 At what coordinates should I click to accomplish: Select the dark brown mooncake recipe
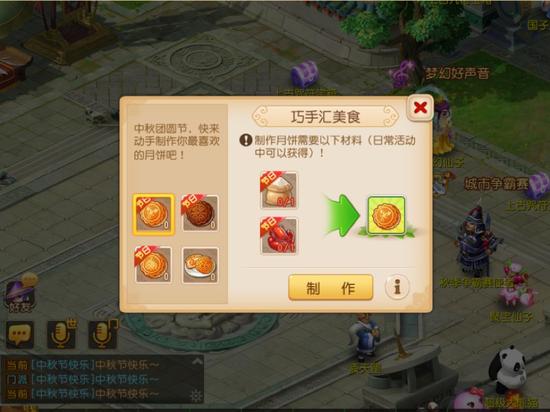click(200, 213)
